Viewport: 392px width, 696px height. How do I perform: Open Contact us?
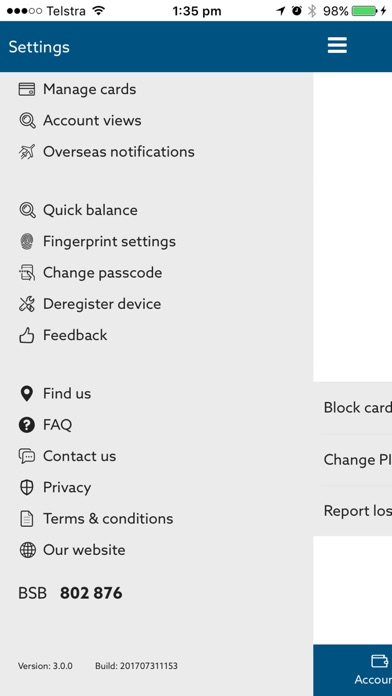79,456
